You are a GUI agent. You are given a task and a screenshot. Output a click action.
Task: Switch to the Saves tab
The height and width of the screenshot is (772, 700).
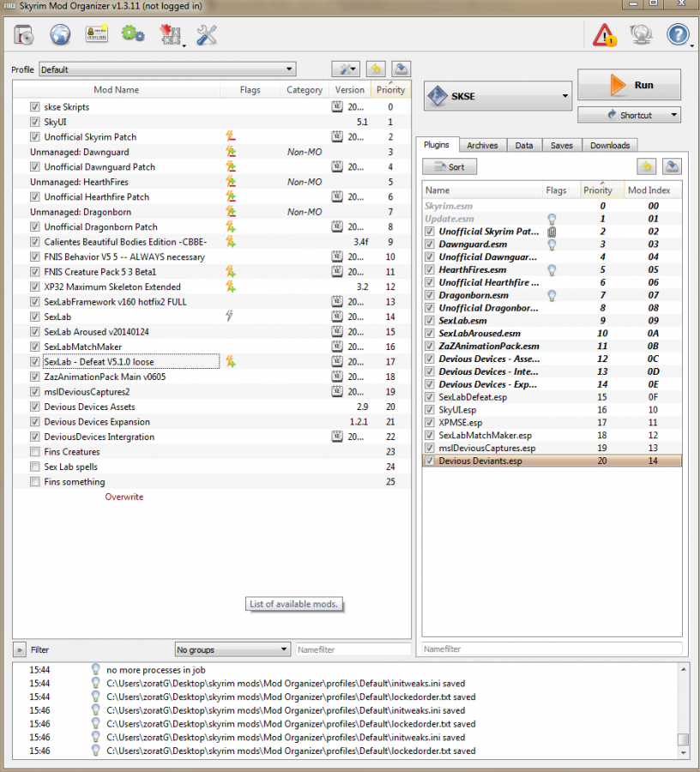coord(562,145)
